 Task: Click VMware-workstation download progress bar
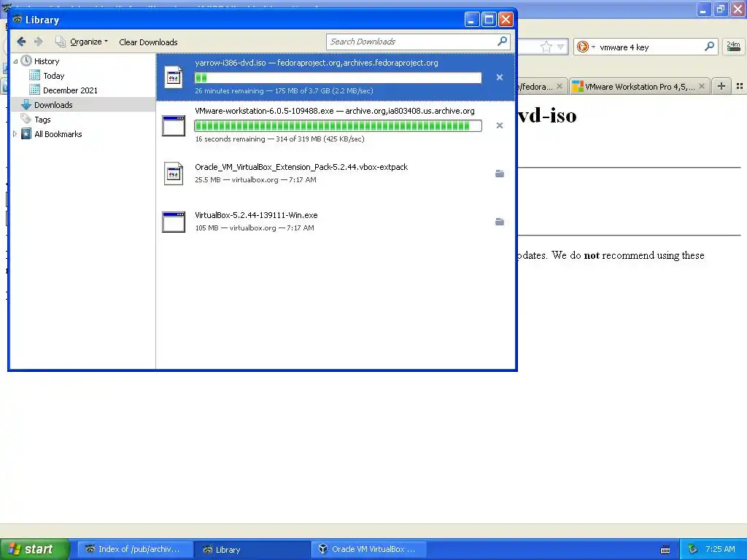pos(338,125)
